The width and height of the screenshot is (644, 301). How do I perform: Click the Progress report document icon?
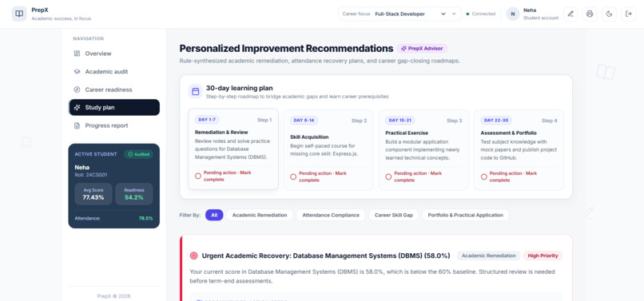(77, 125)
